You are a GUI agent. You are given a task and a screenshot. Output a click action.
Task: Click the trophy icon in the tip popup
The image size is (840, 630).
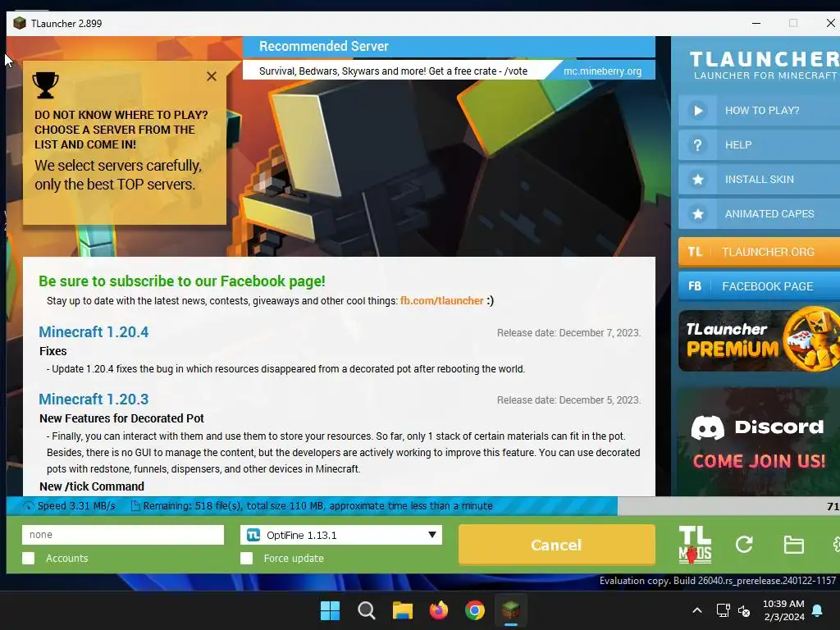pyautogui.click(x=46, y=85)
